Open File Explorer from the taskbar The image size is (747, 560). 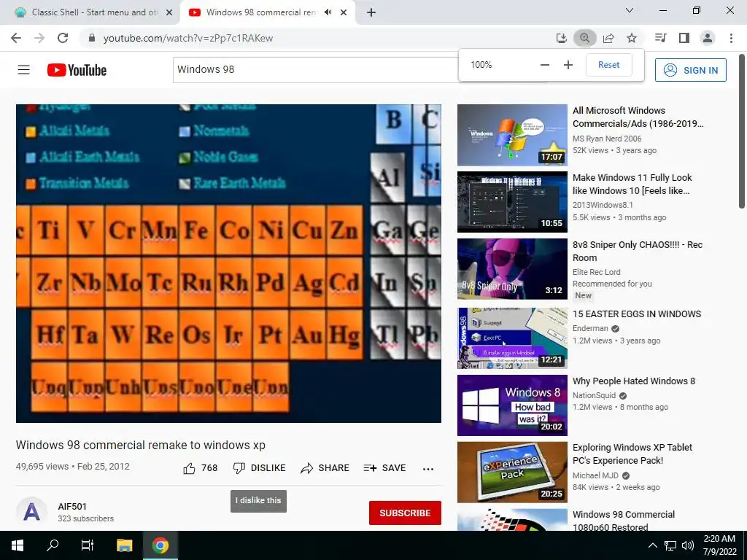tap(124, 545)
